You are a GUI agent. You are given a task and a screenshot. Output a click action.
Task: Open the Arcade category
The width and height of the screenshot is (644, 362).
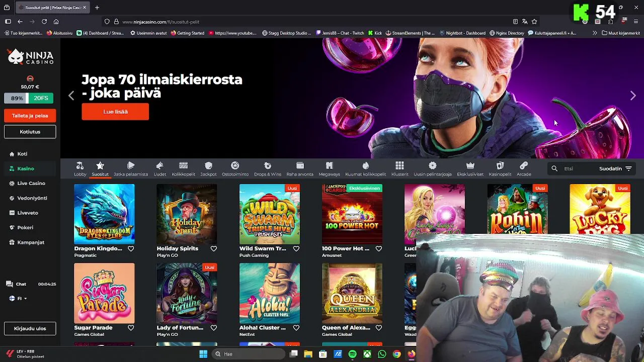point(524,169)
